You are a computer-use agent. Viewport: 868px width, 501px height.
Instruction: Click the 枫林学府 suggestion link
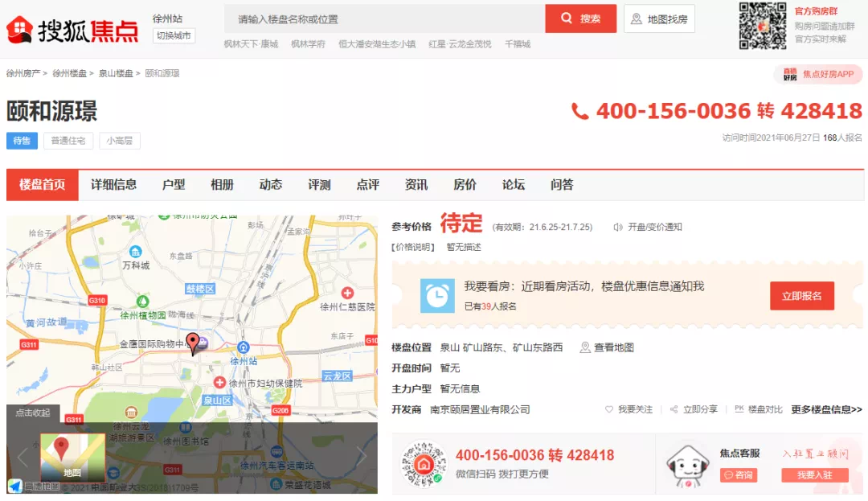(309, 44)
